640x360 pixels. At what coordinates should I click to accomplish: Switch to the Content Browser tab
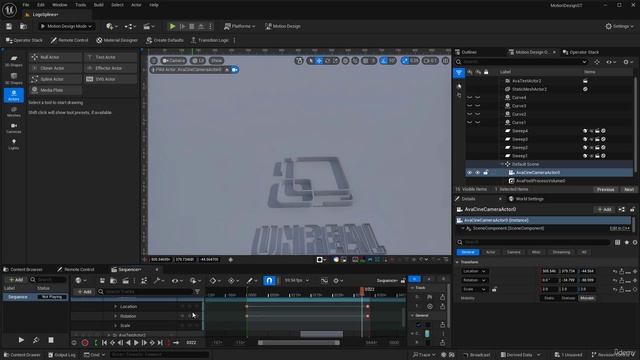(23, 269)
